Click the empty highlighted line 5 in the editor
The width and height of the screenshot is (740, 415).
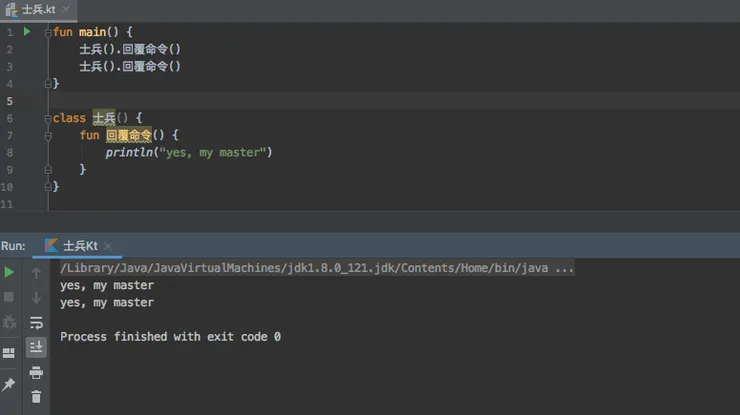(394, 101)
